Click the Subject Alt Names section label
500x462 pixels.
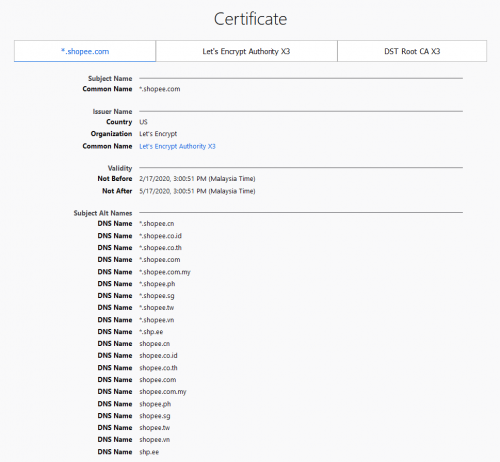(x=103, y=213)
